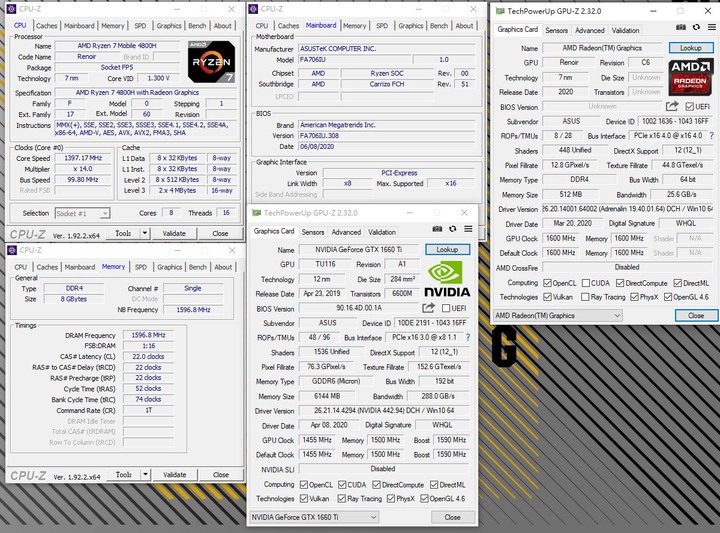Open the Validation tab in NVIDIA GPU-Z
The height and width of the screenshot is (533, 720).
(x=382, y=232)
